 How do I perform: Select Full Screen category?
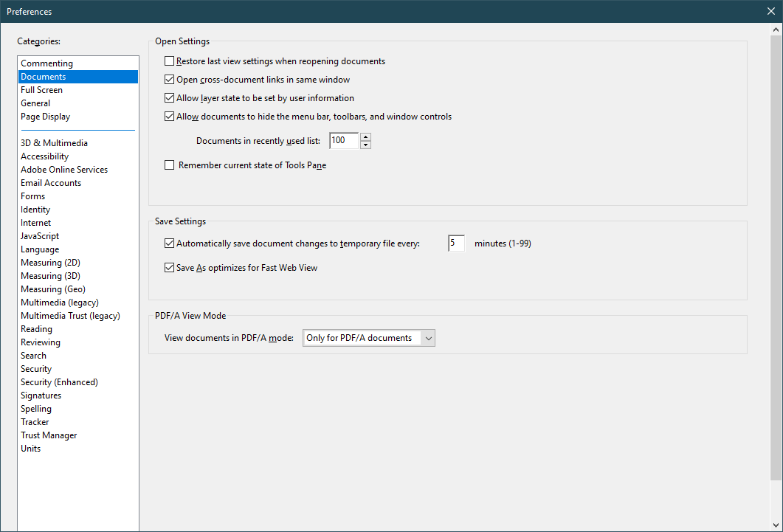point(78,90)
